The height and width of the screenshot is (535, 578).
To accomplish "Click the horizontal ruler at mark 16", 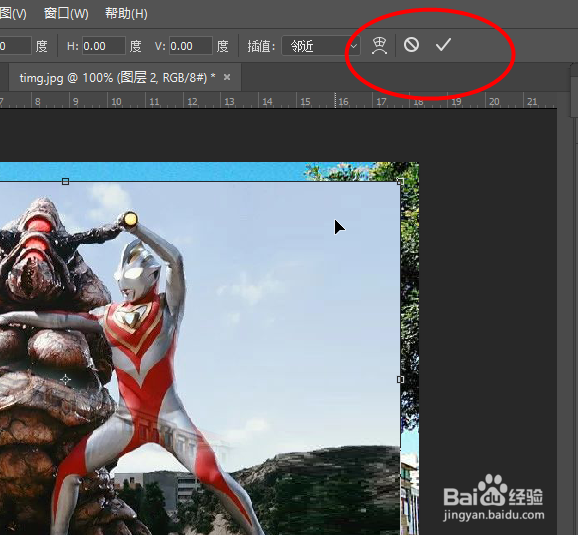I will tap(343, 101).
